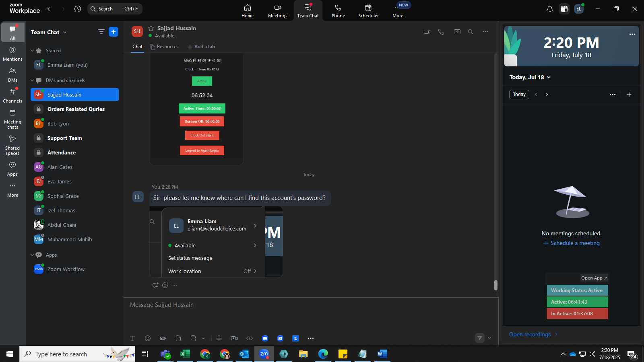The width and height of the screenshot is (644, 362).
Task: Show Mentions in the sidebar
Action: click(12, 54)
